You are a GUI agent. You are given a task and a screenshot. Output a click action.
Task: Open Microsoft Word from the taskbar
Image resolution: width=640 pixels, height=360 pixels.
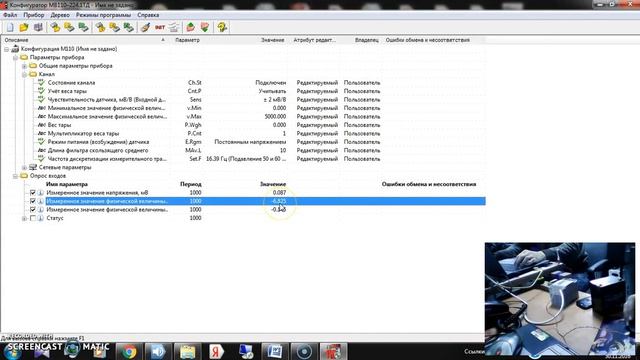point(275,351)
